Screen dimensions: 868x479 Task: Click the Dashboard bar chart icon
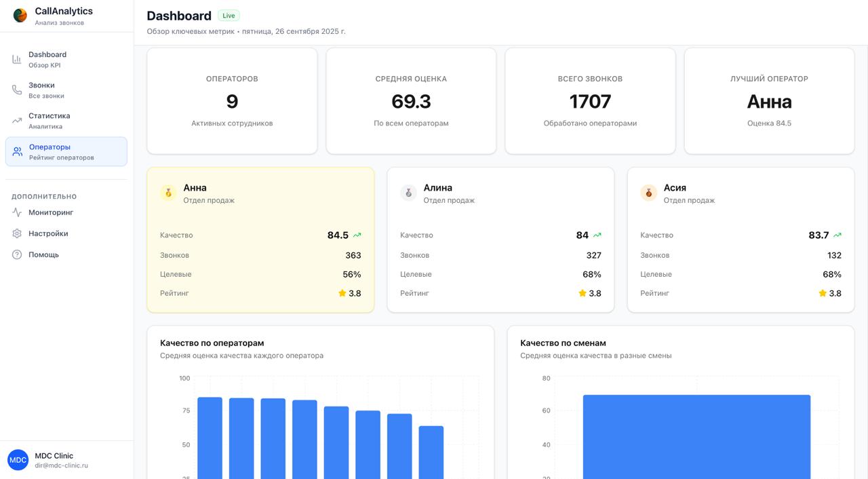17,60
